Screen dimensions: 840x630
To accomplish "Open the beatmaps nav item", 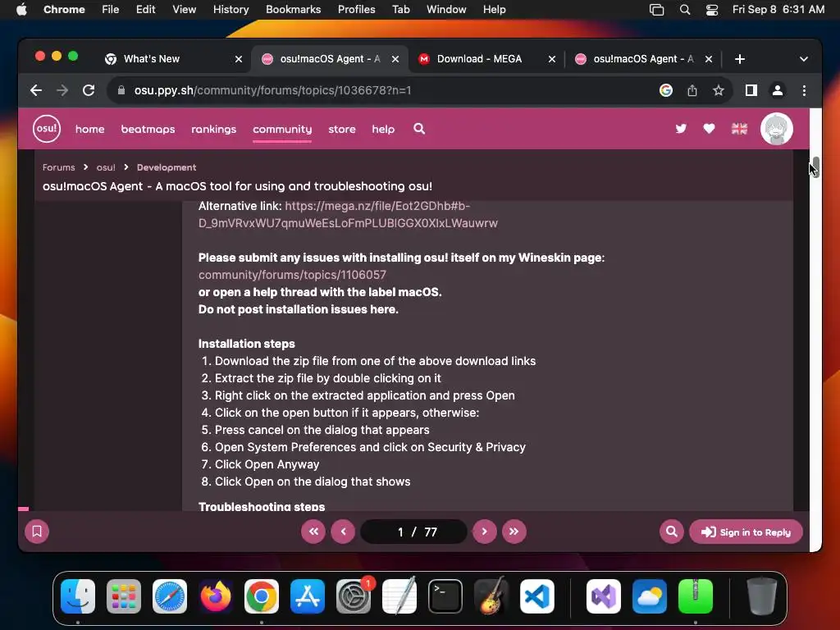I will click(x=148, y=129).
